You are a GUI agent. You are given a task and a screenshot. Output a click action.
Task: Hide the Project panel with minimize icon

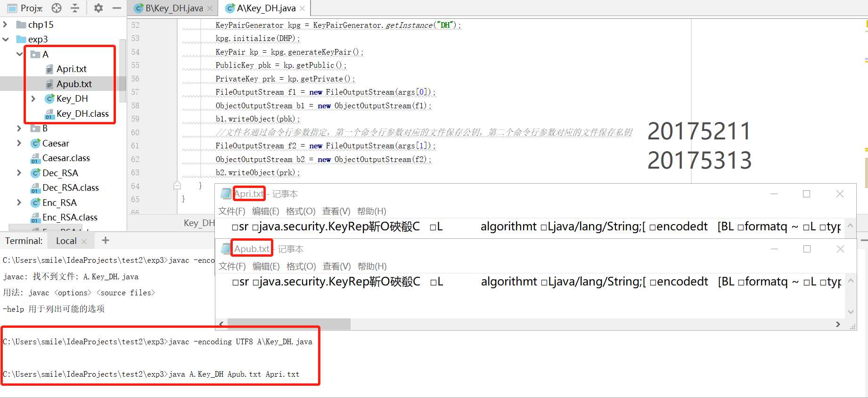[117, 8]
